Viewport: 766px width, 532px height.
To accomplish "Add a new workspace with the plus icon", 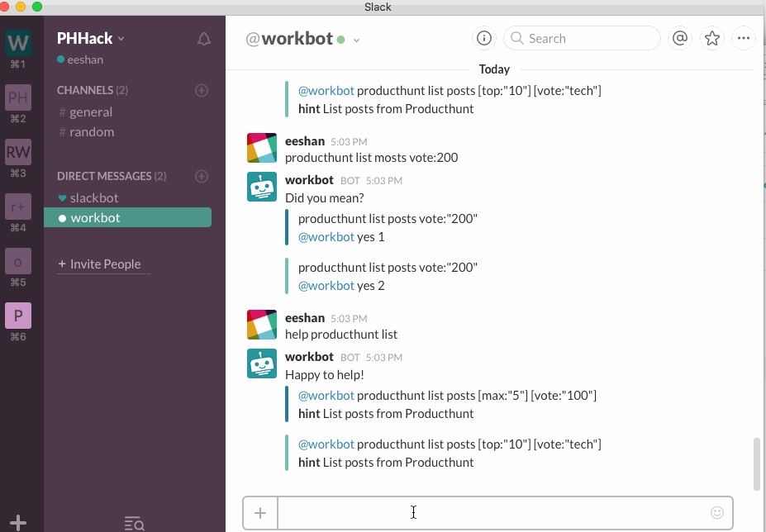I will (18, 523).
